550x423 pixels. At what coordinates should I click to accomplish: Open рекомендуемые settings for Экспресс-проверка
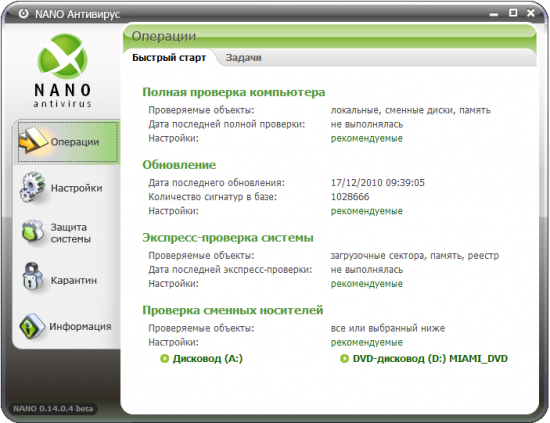[367, 284]
